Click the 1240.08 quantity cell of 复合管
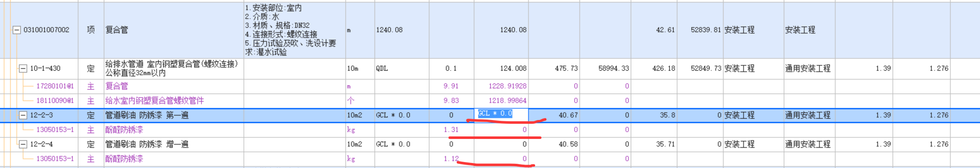The height and width of the screenshot is (168, 980). coord(401,30)
